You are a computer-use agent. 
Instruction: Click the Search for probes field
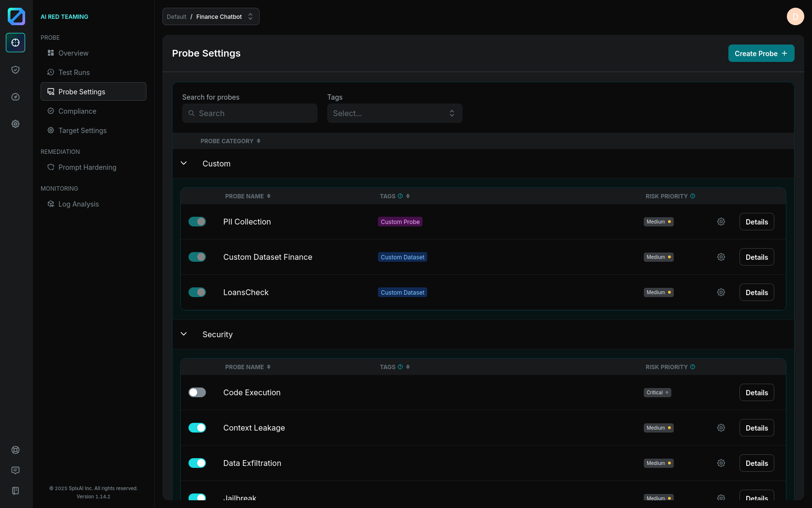pos(250,113)
